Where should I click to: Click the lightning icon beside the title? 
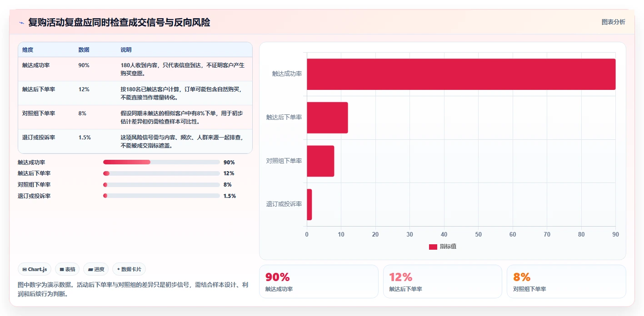pos(21,23)
